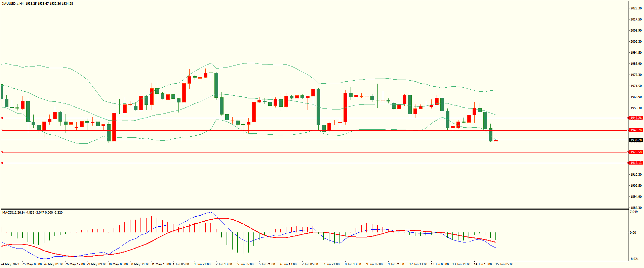Click left handle of the 1918.13 horizontal line
The width and height of the screenshot is (644, 268).
pyautogui.click(x=2, y=163)
